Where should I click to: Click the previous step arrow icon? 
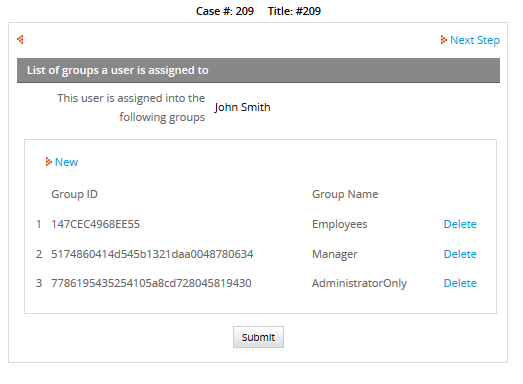[x=20, y=39]
